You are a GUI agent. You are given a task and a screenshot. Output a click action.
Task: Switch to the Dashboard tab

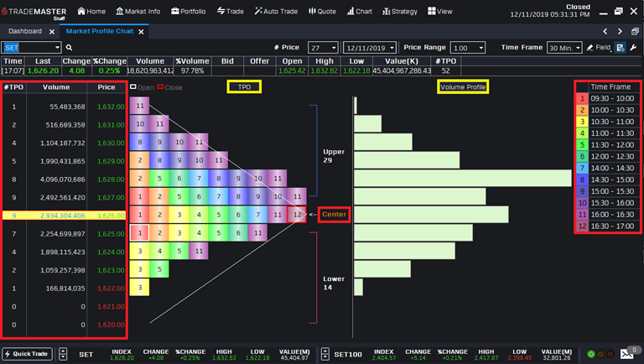coord(25,31)
